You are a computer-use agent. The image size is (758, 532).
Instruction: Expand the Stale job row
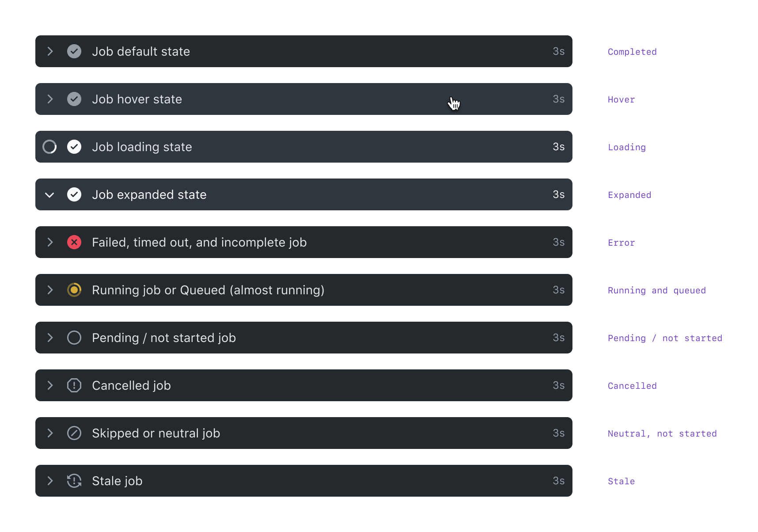pyautogui.click(x=49, y=481)
